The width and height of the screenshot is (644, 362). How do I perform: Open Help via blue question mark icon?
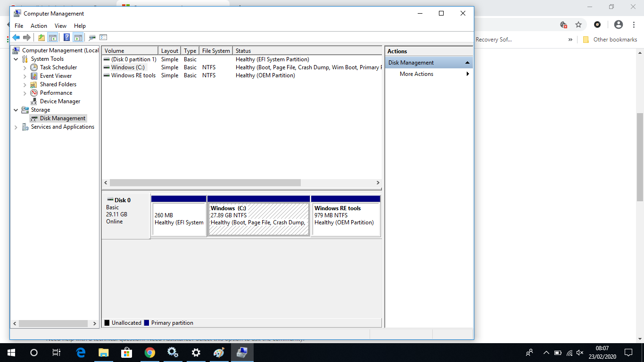tap(67, 37)
